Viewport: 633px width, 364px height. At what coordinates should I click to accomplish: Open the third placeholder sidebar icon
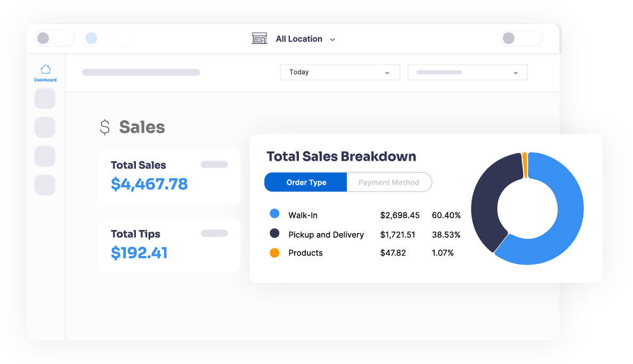(x=45, y=156)
